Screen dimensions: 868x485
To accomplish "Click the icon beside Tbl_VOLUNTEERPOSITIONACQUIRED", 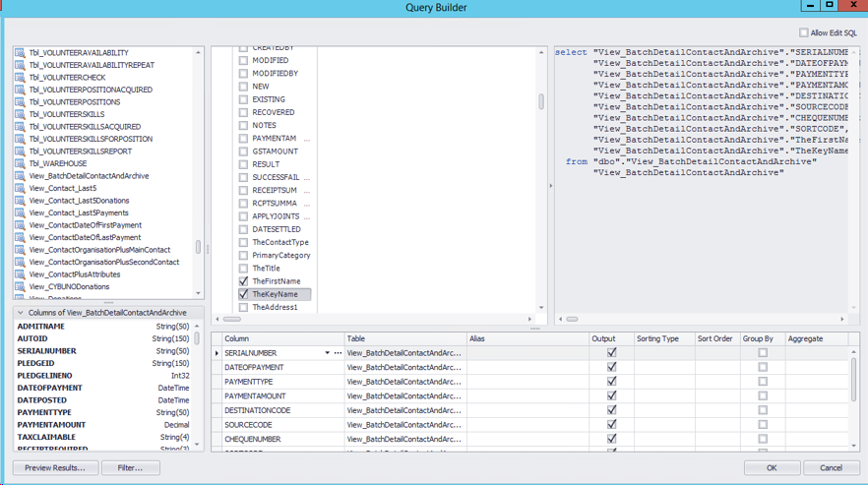I will [20, 90].
